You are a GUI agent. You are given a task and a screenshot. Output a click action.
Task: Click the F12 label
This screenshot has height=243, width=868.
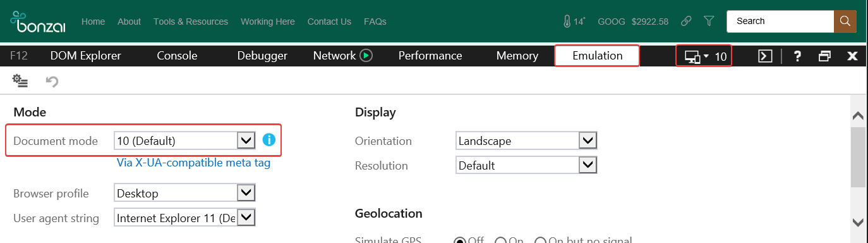19,56
